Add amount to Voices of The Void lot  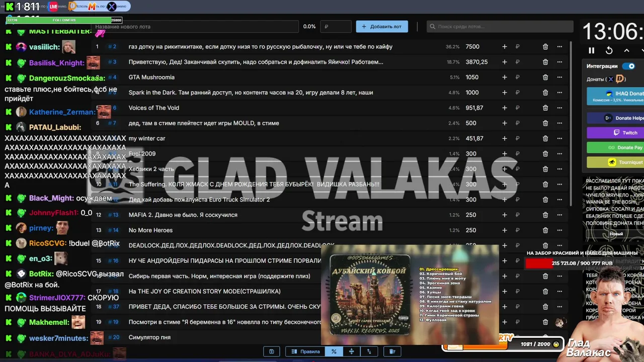pyautogui.click(x=505, y=108)
